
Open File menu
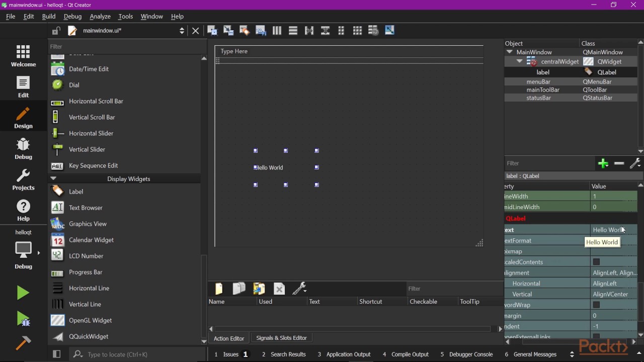pyautogui.click(x=11, y=16)
